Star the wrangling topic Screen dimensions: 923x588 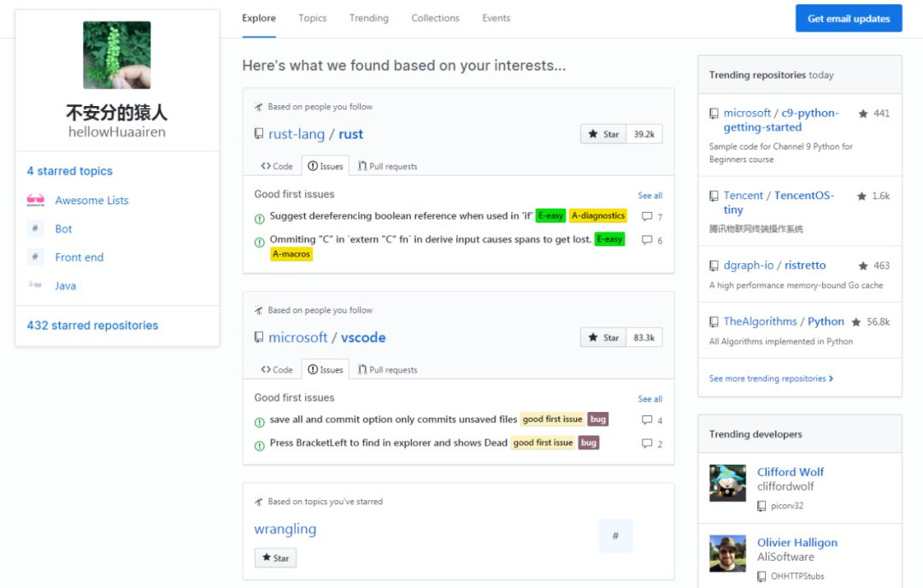(275, 558)
